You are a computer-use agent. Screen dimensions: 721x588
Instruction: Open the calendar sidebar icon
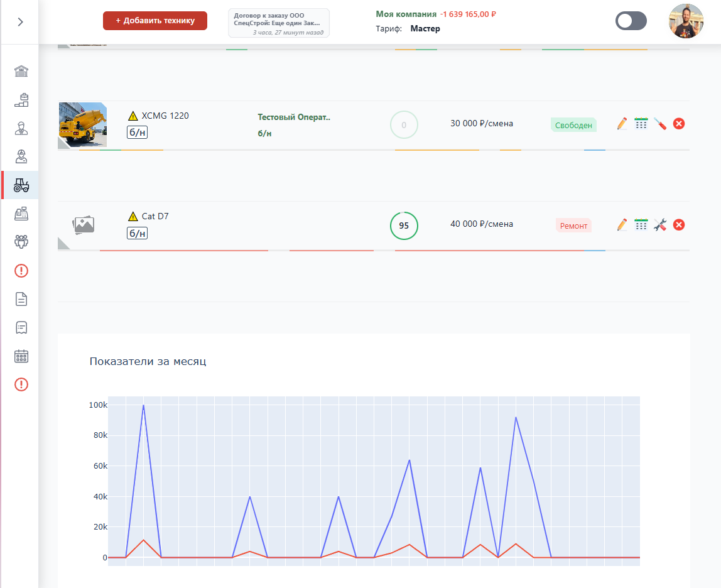(21, 356)
